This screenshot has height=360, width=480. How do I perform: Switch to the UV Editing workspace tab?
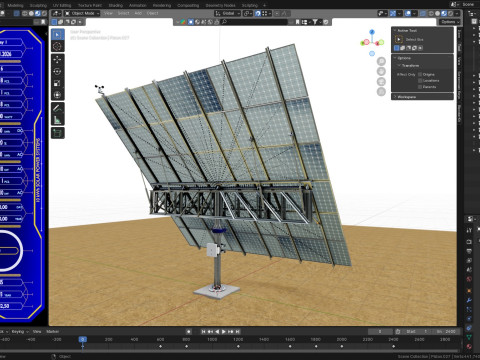[62, 5]
